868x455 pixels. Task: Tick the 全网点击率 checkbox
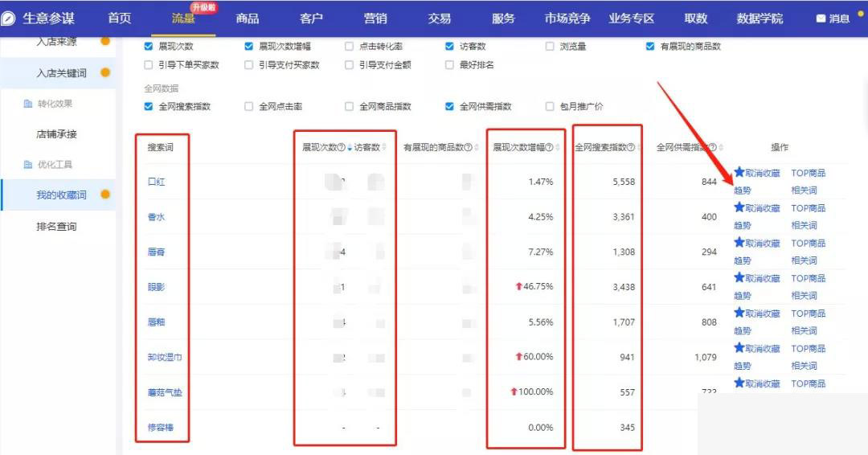[248, 106]
